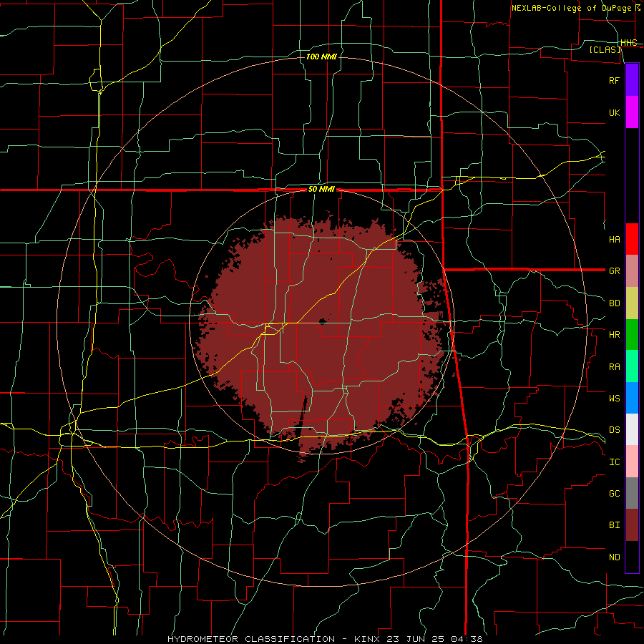
Task: Click the pink GR legend swatch
Action: (x=632, y=271)
